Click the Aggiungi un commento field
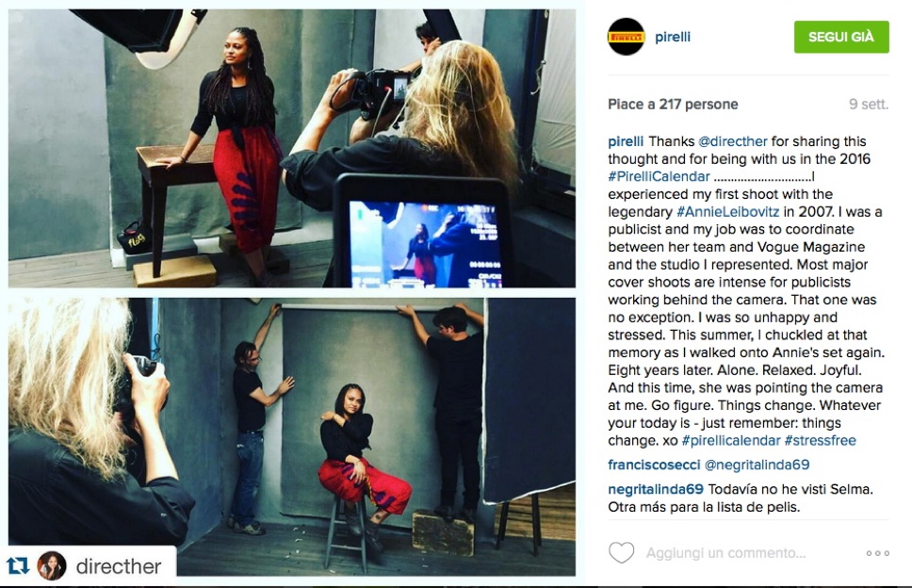Viewport: 912px width, 588px height. (x=725, y=552)
